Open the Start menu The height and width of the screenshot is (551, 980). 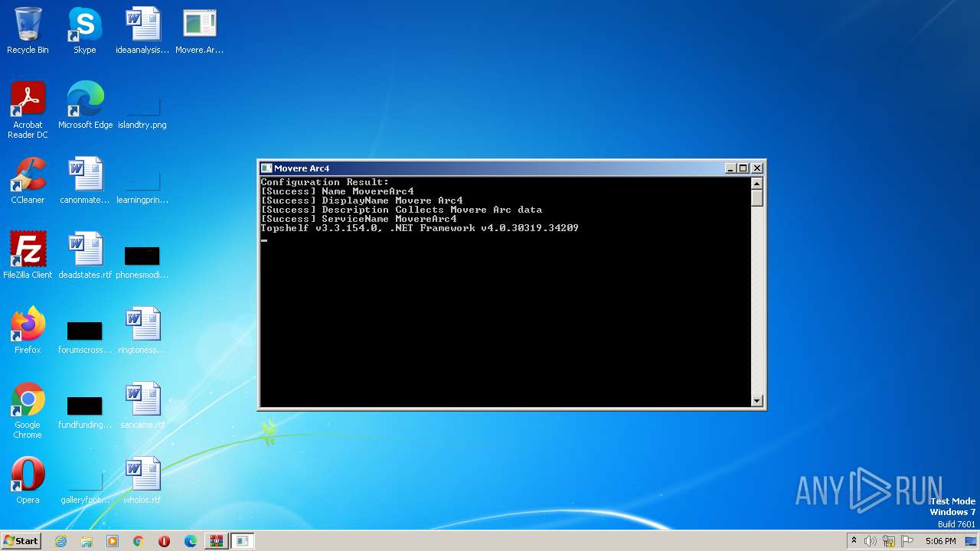click(x=21, y=540)
